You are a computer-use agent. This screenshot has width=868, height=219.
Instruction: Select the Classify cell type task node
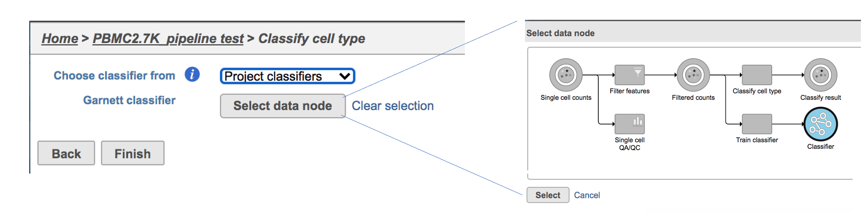pos(757,75)
